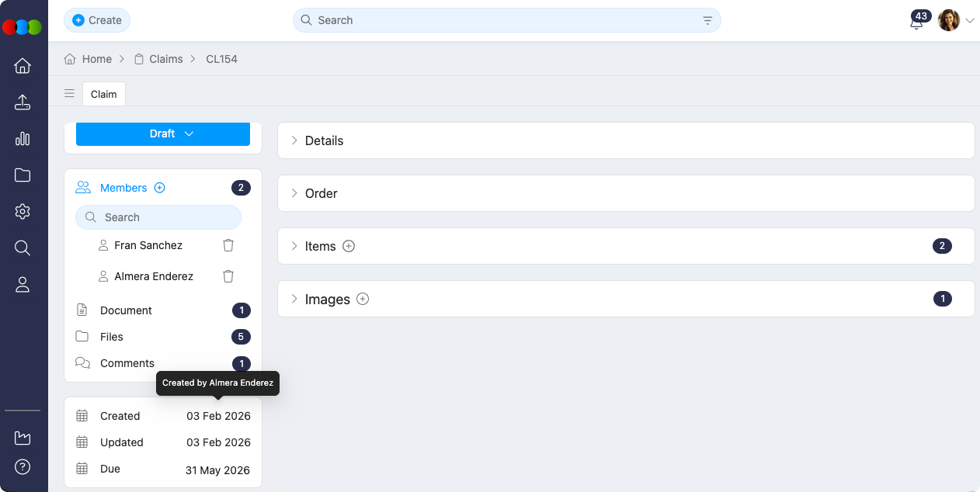The image size is (980, 492).
Task: Remove member Fran Sanchez with trash icon
Action: point(228,245)
